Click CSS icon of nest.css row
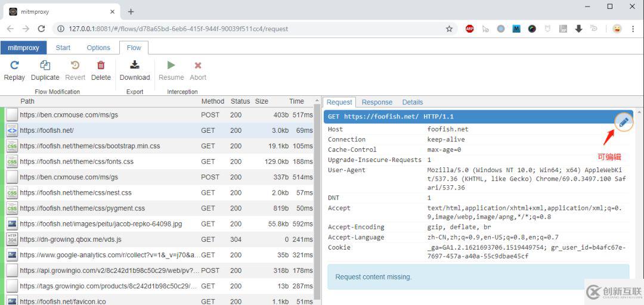 (12, 193)
